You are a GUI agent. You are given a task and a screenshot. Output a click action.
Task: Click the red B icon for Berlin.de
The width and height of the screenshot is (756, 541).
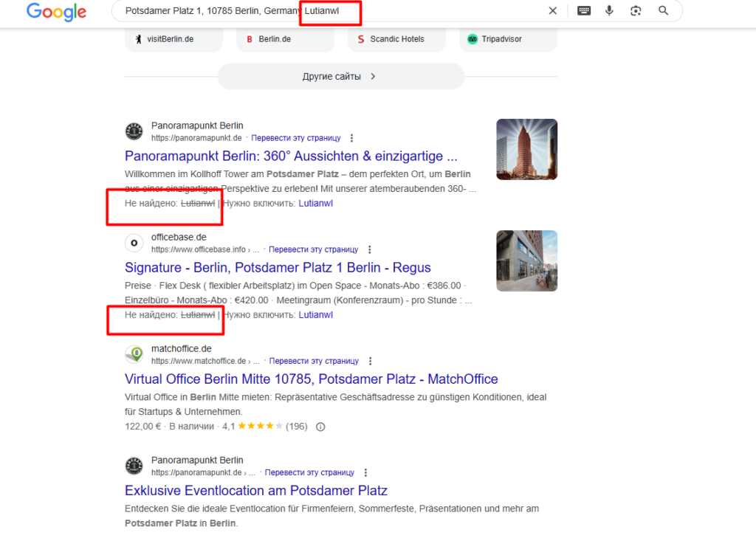point(250,39)
